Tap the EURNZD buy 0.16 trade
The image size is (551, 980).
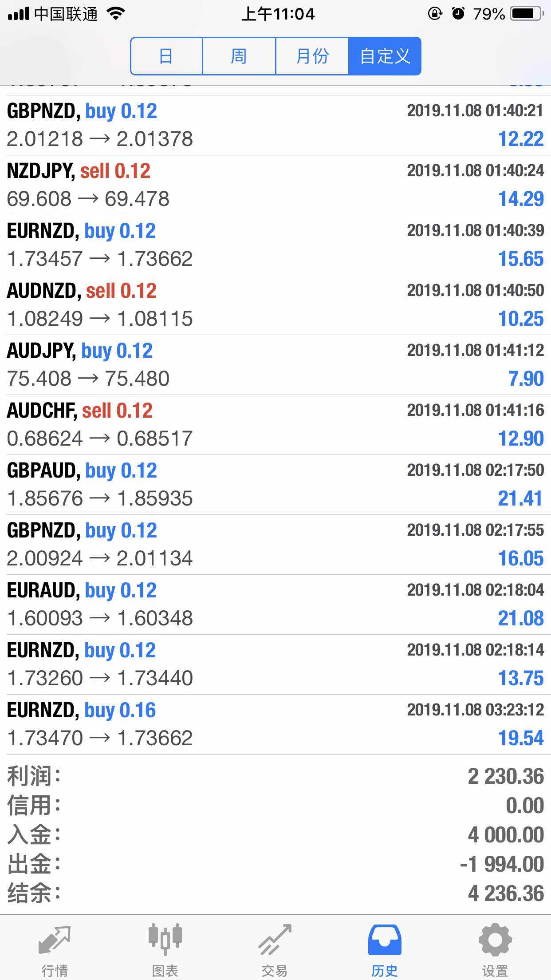click(x=275, y=724)
